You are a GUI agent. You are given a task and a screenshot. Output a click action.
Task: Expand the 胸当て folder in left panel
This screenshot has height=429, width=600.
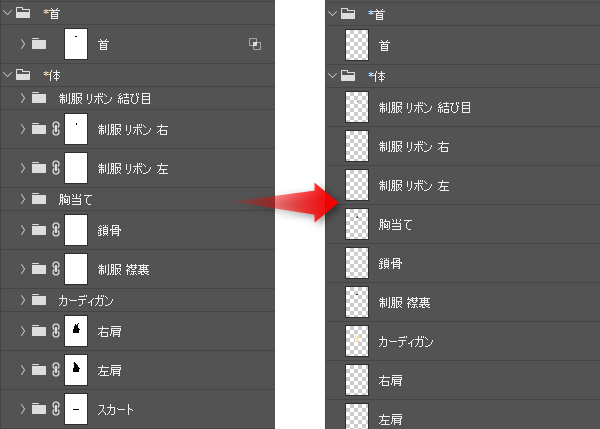23,199
